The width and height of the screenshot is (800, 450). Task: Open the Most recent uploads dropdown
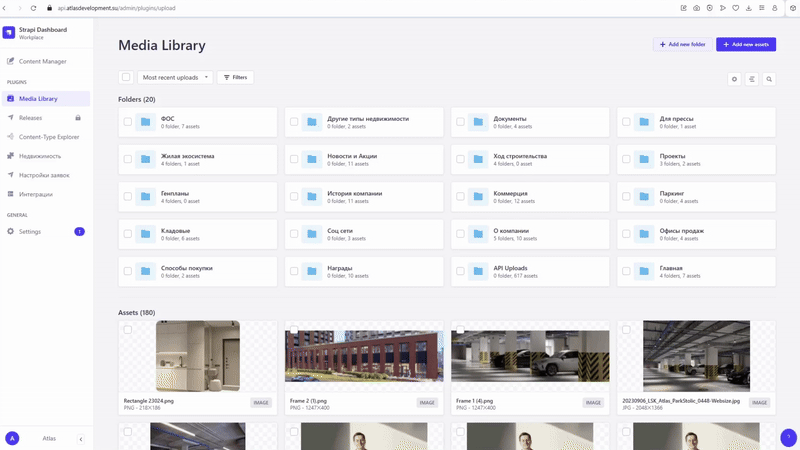(175, 77)
